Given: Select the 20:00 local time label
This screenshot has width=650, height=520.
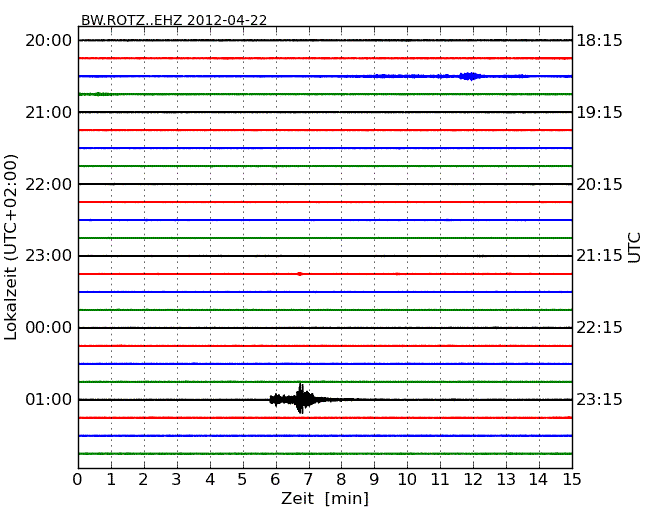Looking at the screenshot, I should tap(49, 41).
